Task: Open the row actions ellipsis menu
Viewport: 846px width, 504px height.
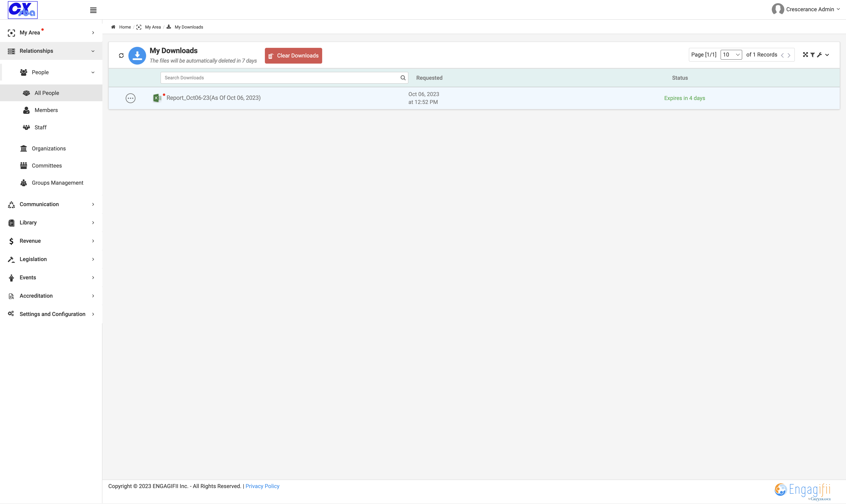Action: 130,98
